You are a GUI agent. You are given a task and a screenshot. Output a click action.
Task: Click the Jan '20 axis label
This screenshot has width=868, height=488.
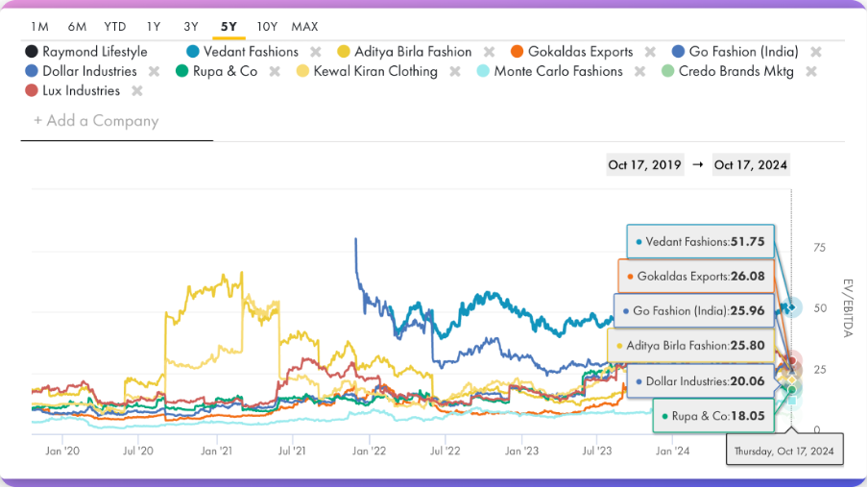tap(62, 451)
